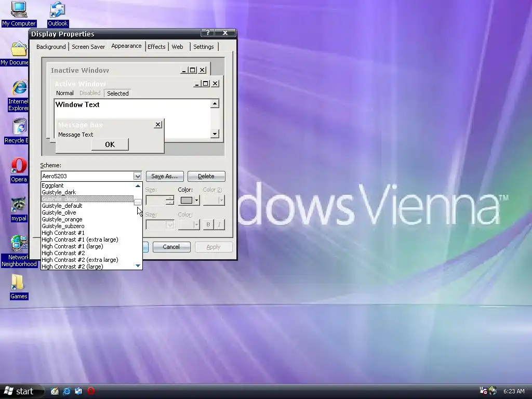Click the Normal preview menu label
Viewport: 532px width, 399px height.
(65, 94)
